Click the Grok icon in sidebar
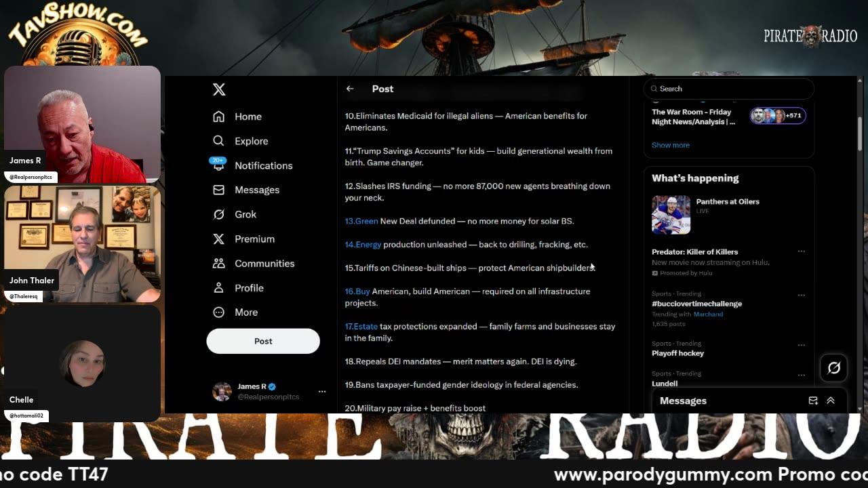 (218, 214)
